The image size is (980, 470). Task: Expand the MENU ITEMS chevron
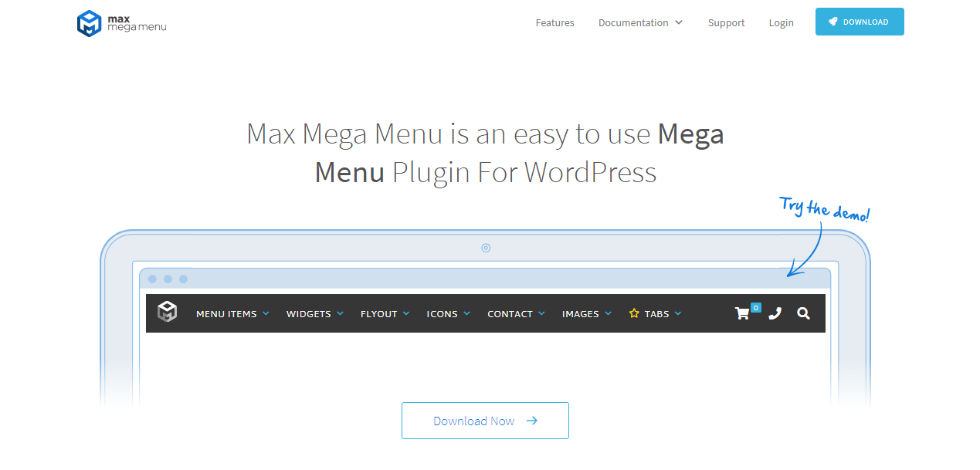pyautogui.click(x=266, y=313)
